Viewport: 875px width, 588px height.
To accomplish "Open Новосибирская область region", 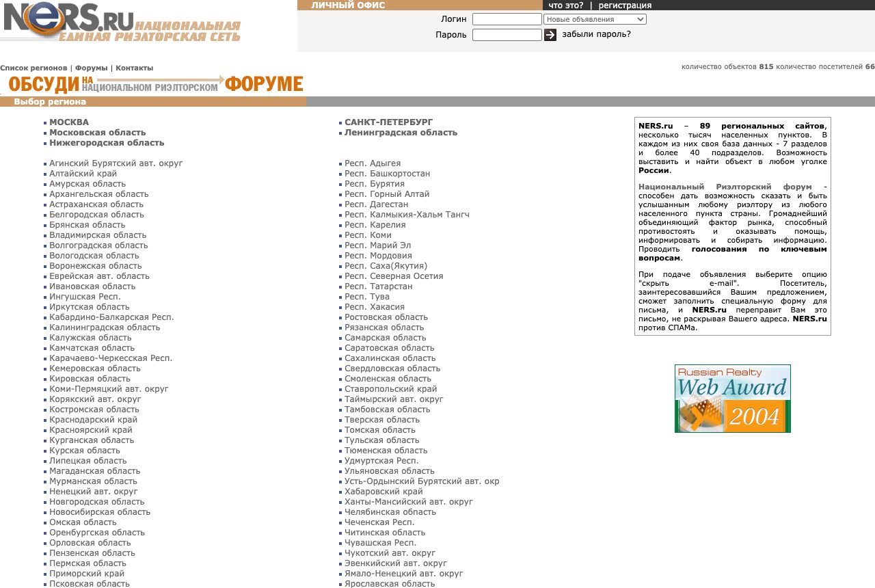I will click(x=100, y=512).
